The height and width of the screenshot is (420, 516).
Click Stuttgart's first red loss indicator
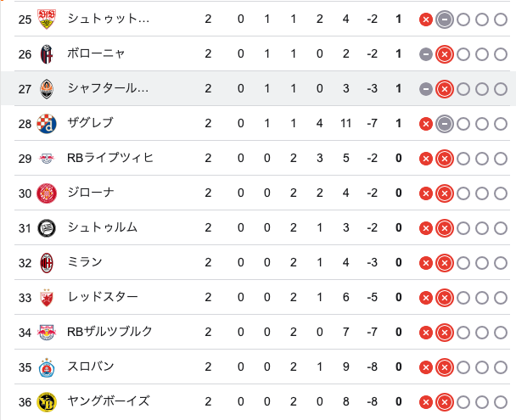pyautogui.click(x=425, y=20)
